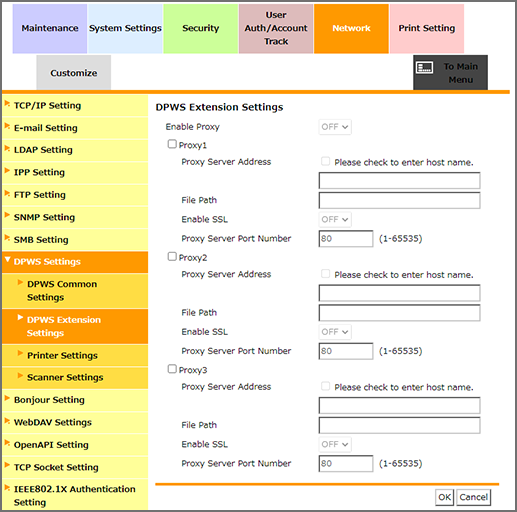Switch to the System Settings tab

pyautogui.click(x=125, y=29)
